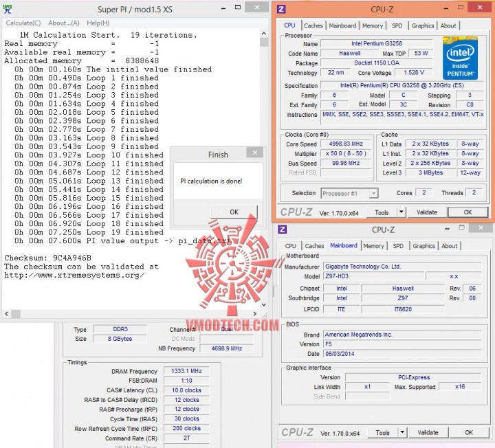Viewport: 495px width, 448px height.
Task: Click CAS# Latency value 10.0 clocks
Action: click(x=186, y=390)
